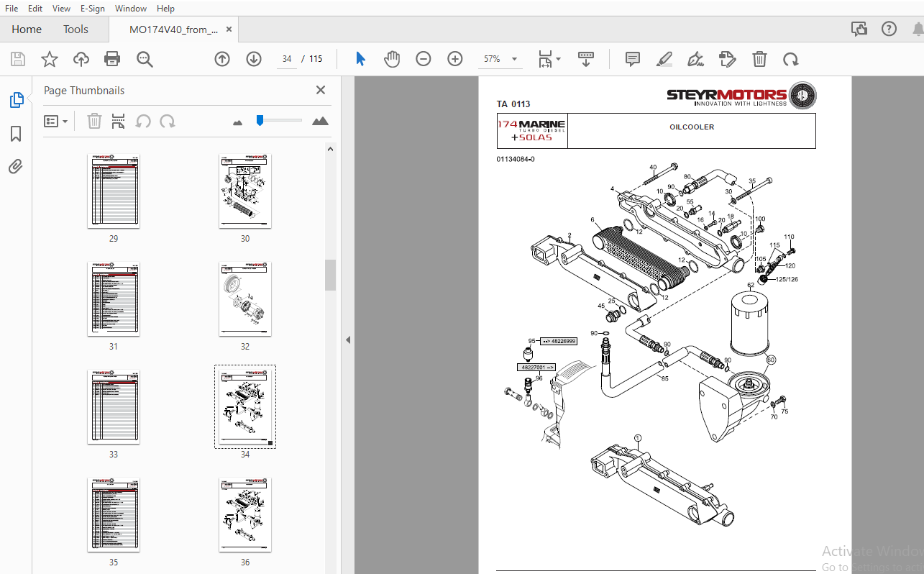This screenshot has width=924, height=574.
Task: Collapse the navigation pane with the left arrow
Action: point(348,340)
